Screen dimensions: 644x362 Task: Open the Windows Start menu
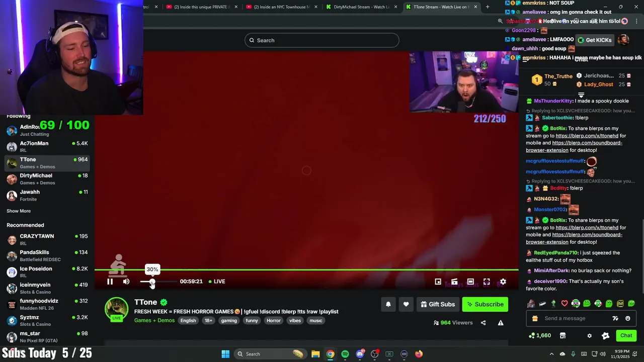(225, 354)
